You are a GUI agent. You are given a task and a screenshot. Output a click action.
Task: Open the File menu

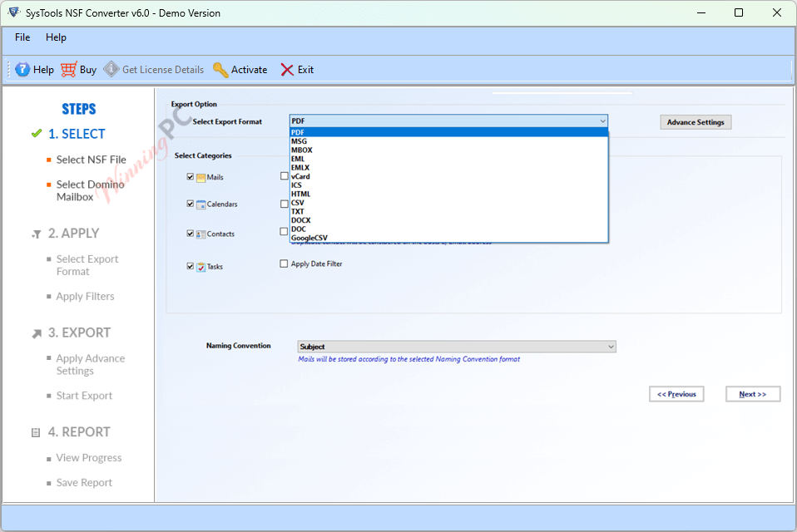tap(22, 37)
